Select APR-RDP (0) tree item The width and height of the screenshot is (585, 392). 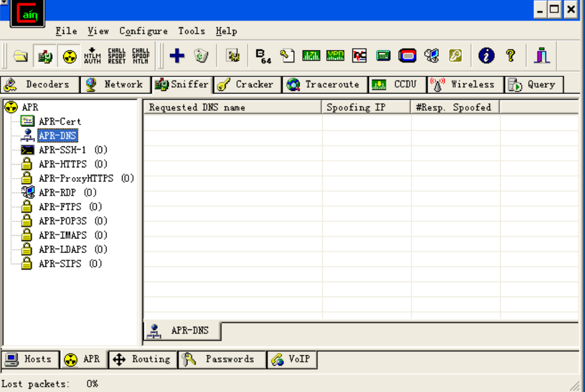click(x=68, y=192)
